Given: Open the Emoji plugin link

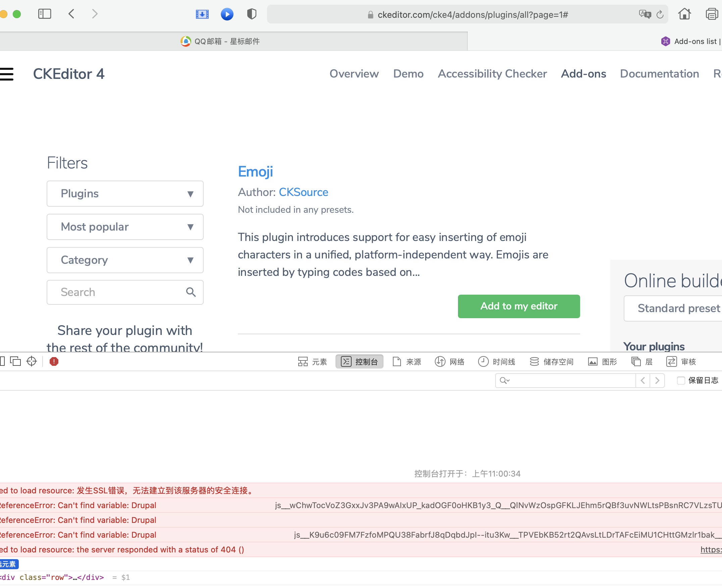Looking at the screenshot, I should coord(255,172).
